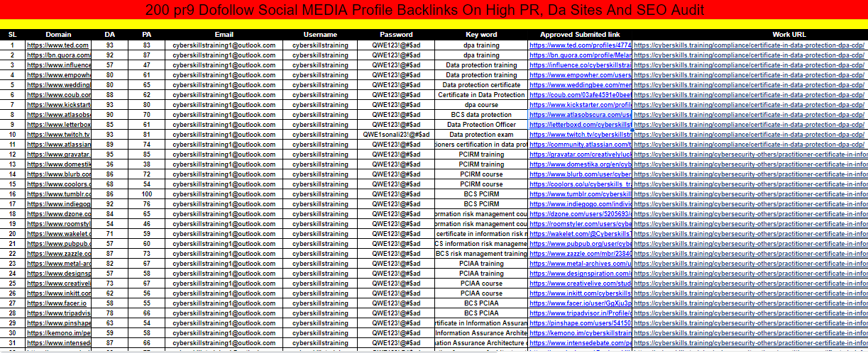The width and height of the screenshot is (868, 353).
Task: Select the 'BCS PCIRM' keyword in row 17
Action: pos(481,203)
